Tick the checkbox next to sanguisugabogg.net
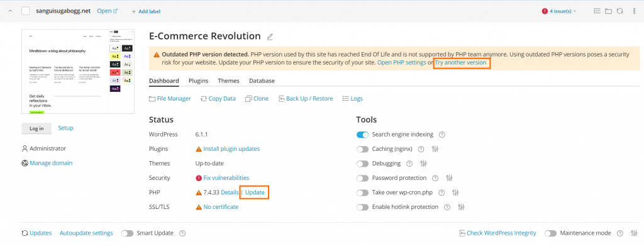This screenshot has height=246, width=644. pyautogui.click(x=25, y=11)
